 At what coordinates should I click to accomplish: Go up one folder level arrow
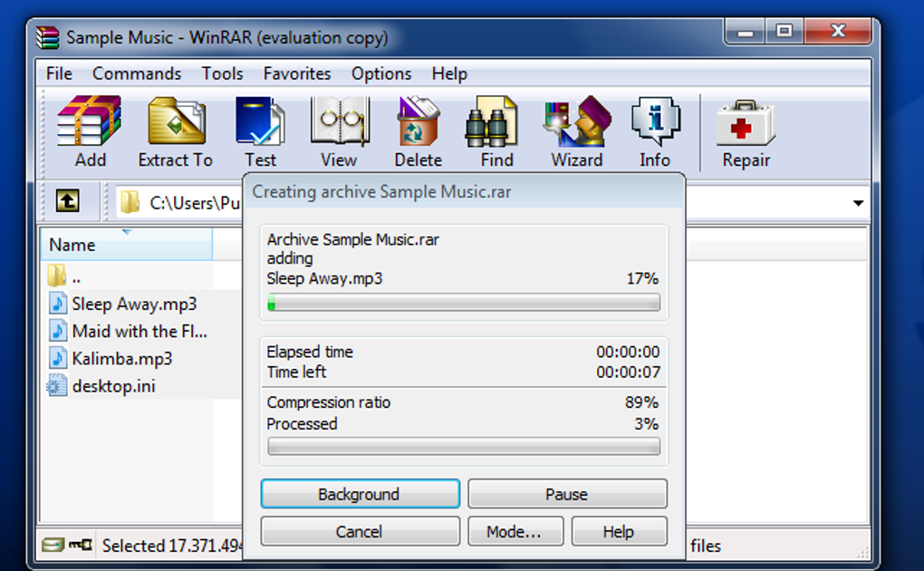(x=68, y=201)
